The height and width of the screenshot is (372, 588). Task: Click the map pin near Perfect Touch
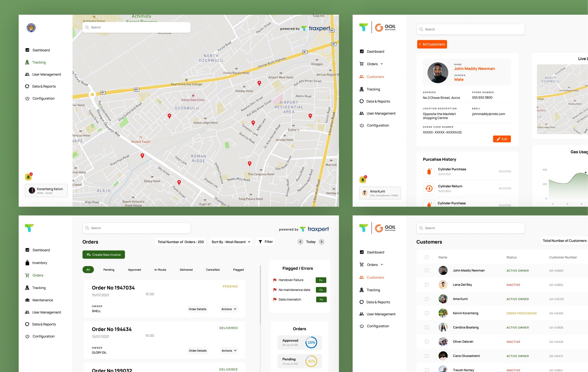point(142,156)
